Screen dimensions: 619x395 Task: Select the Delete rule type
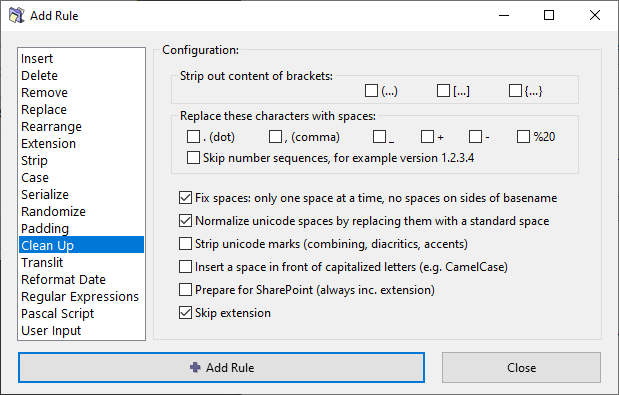click(x=81, y=75)
